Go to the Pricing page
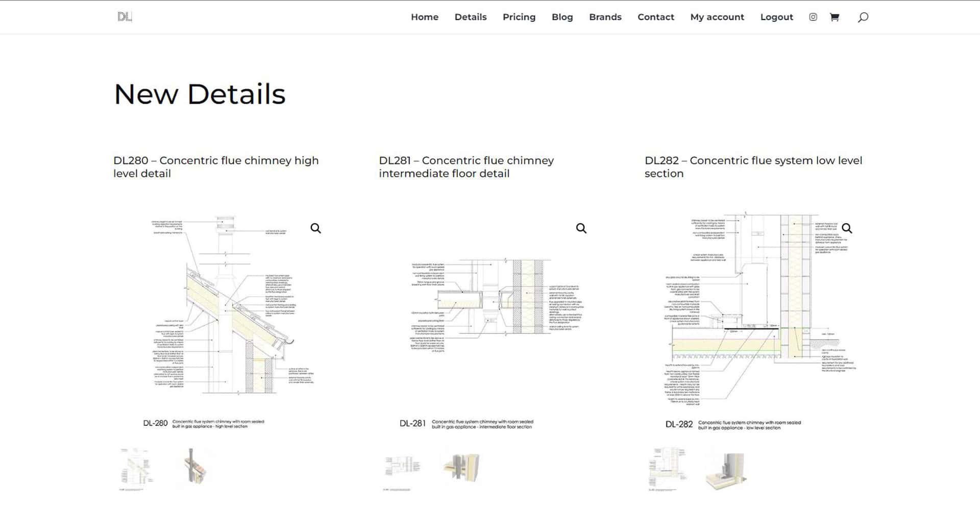Screen dimensions: 980x532 click(519, 17)
